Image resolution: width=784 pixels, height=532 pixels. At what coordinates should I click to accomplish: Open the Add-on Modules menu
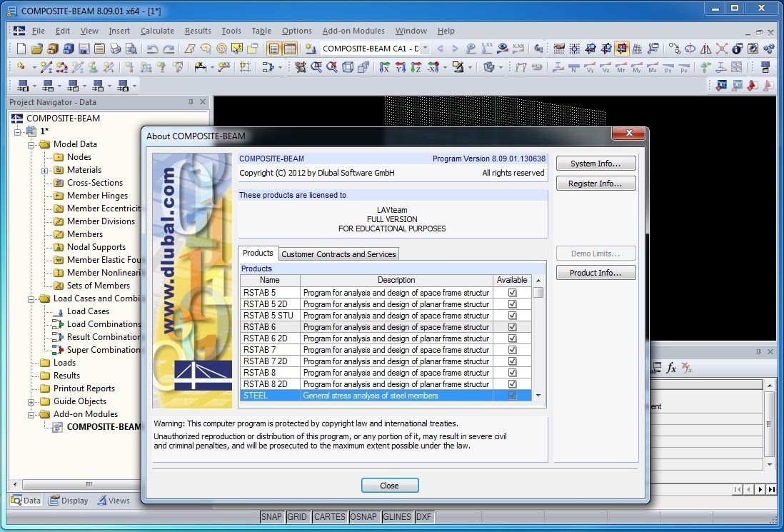(x=353, y=31)
